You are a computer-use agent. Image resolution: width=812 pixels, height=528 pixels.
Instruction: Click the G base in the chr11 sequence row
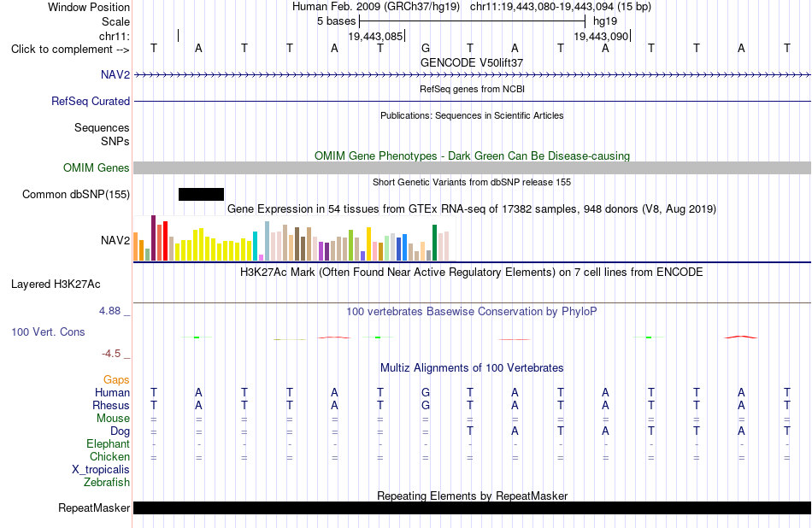(x=425, y=48)
